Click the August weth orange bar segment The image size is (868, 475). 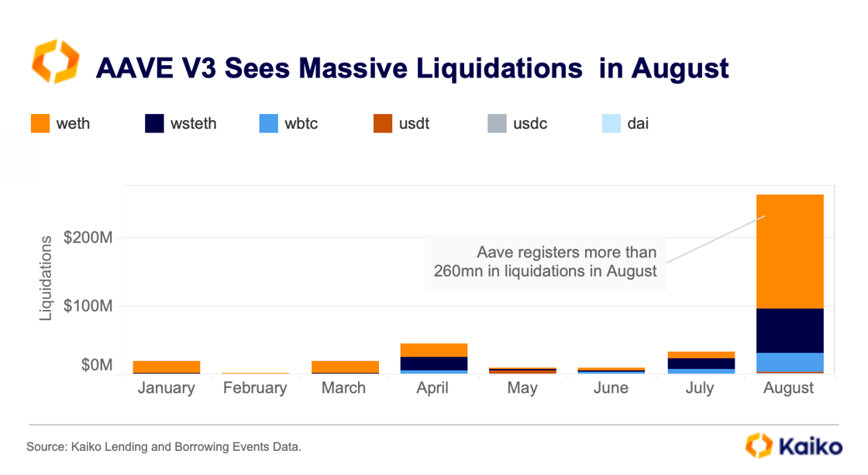pos(790,251)
